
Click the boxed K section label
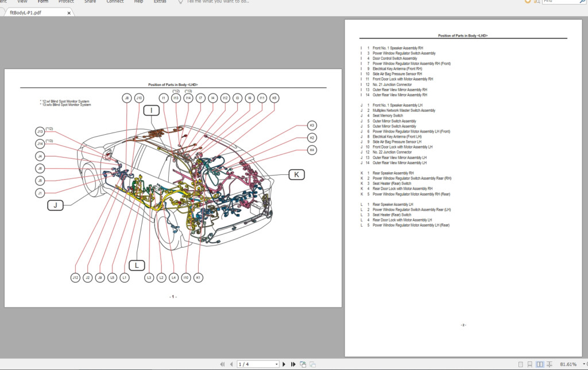click(297, 174)
